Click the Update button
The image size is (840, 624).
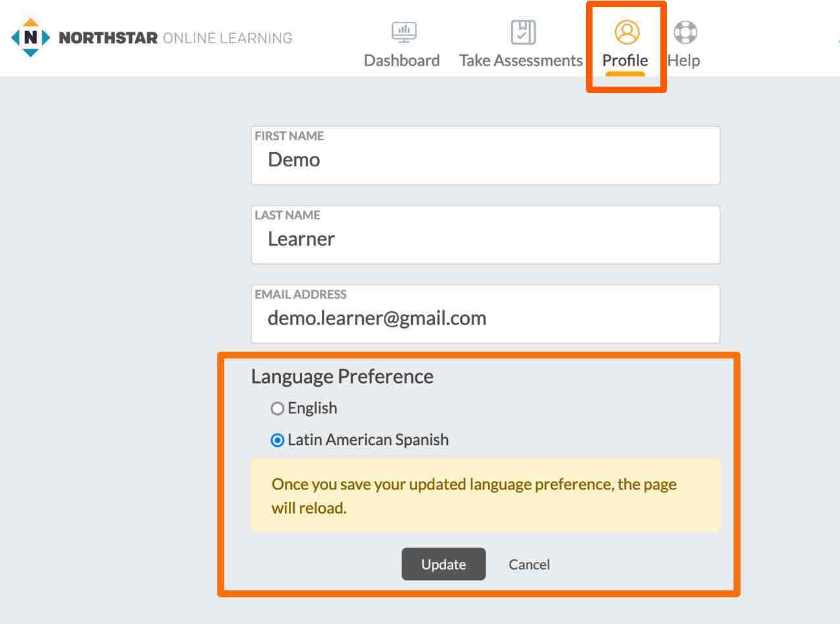443,564
